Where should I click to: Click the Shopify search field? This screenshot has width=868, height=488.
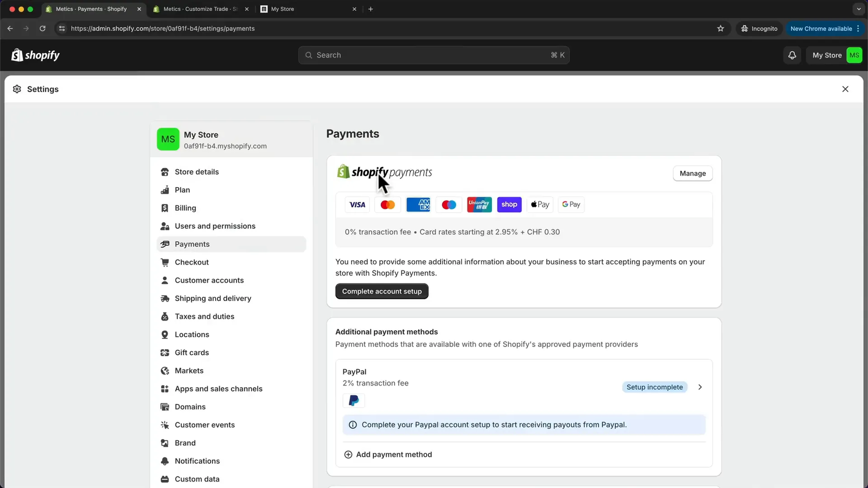click(433, 55)
